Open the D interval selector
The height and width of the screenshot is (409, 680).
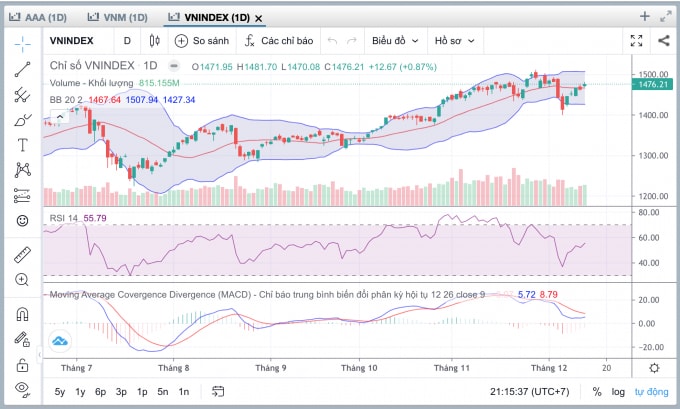coord(127,41)
